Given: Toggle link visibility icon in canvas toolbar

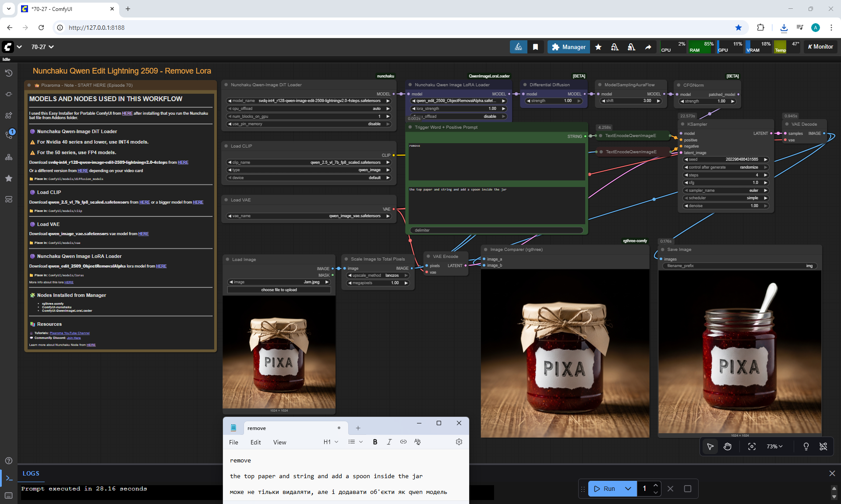Looking at the screenshot, I should point(823,447).
